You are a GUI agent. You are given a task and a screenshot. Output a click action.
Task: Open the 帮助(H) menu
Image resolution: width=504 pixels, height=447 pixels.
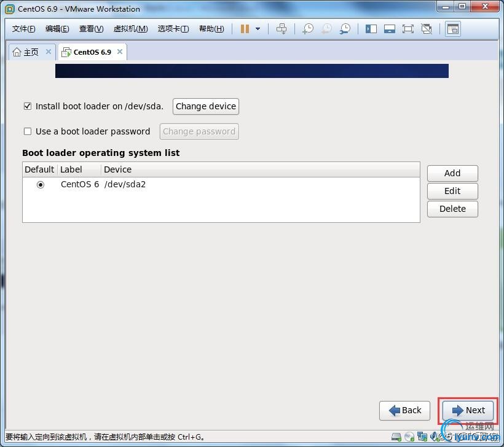(x=211, y=29)
